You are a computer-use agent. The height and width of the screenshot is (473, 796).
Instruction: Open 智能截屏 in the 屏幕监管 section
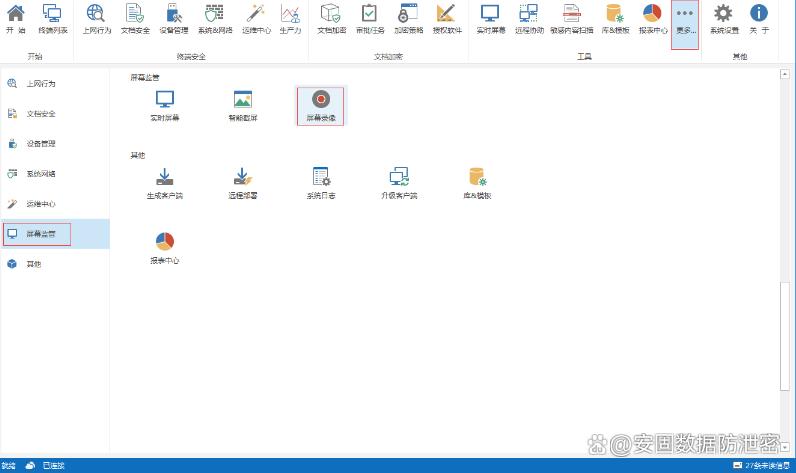click(x=242, y=105)
